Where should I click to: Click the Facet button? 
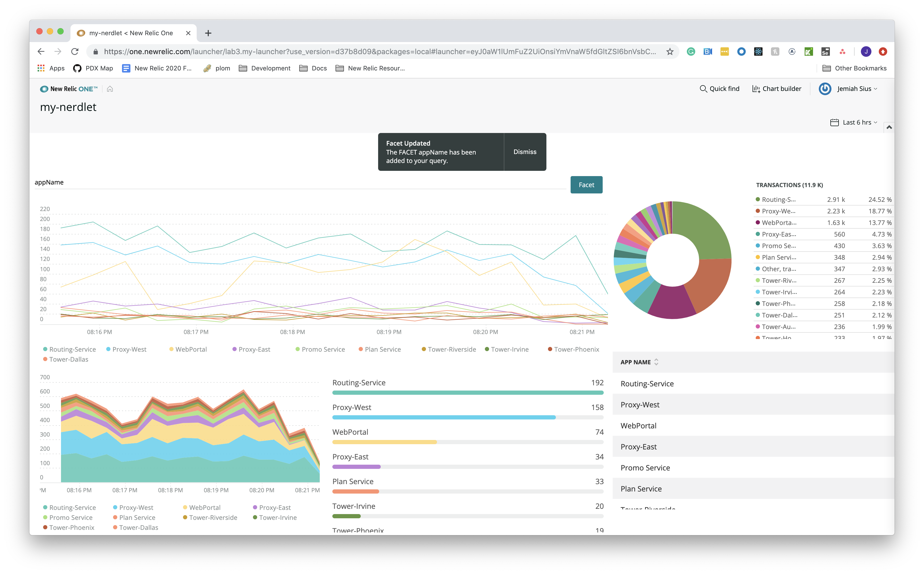click(x=586, y=185)
